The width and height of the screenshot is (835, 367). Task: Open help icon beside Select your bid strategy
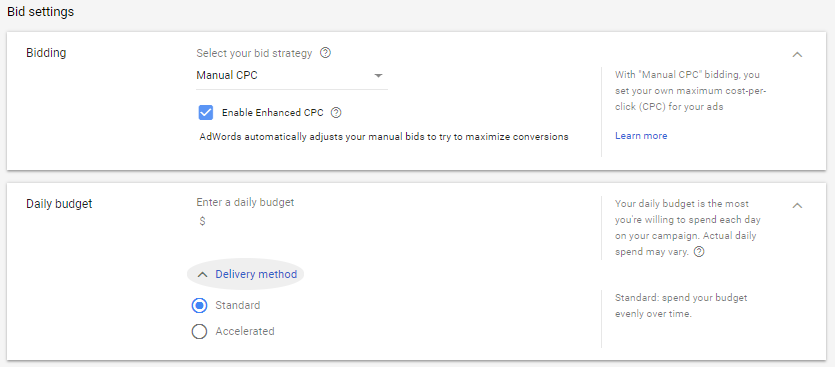(x=325, y=53)
